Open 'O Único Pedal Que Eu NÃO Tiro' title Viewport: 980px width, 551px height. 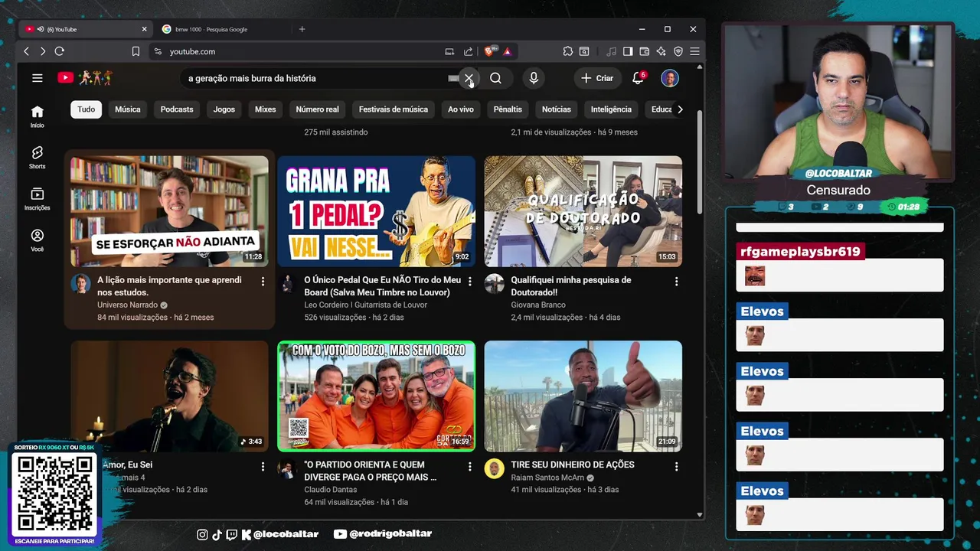point(382,286)
